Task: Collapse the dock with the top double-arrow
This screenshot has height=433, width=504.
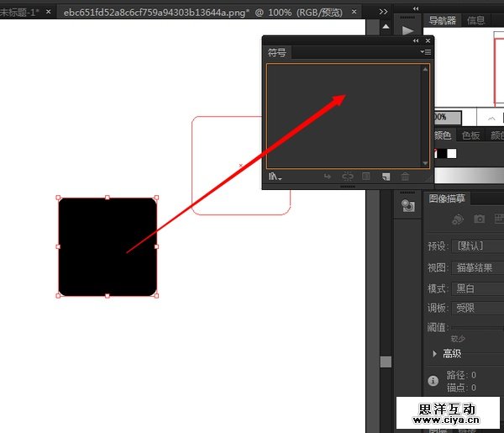Action: 416,8
